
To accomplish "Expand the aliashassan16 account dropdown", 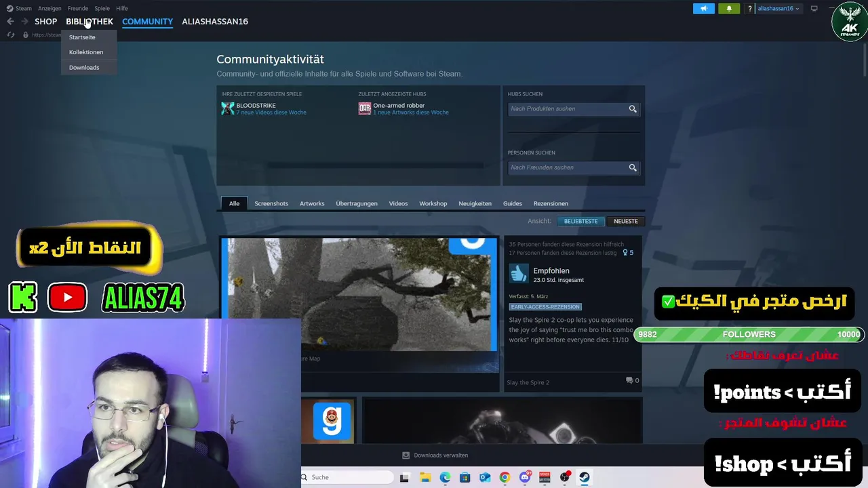I will coord(778,8).
